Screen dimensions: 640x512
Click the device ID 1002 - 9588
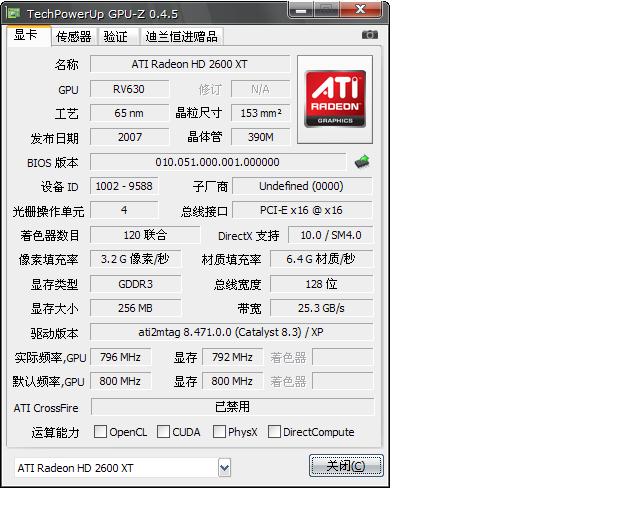(x=124, y=186)
